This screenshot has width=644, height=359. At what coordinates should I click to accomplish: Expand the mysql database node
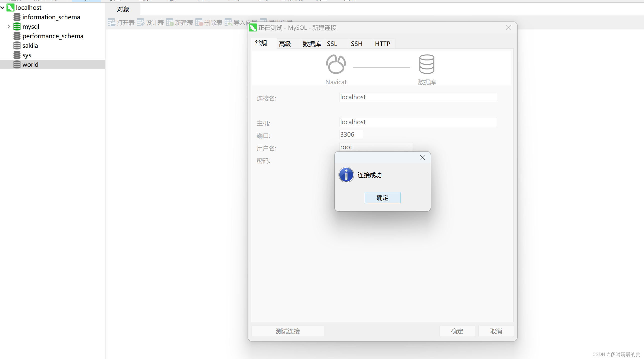coord(9,26)
